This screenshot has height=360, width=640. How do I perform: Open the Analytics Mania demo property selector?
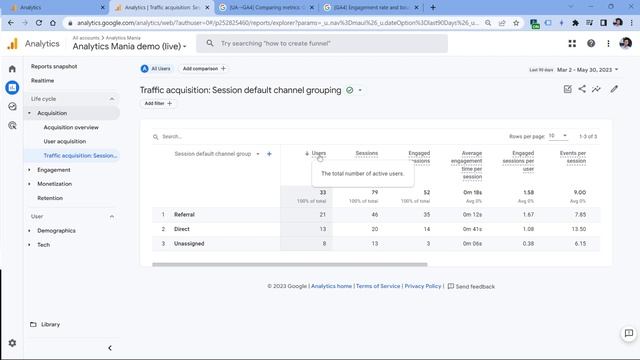coord(129,46)
